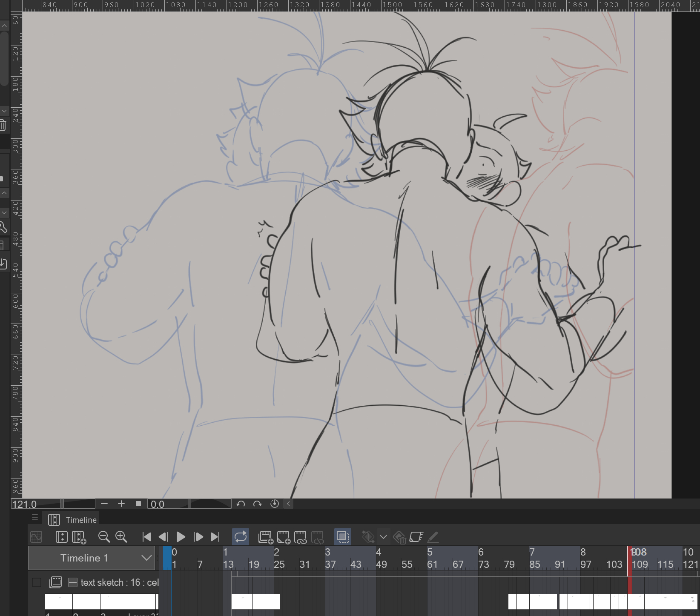Click the new animation cel icon
Viewport: 700px width, 616px height.
(284, 537)
